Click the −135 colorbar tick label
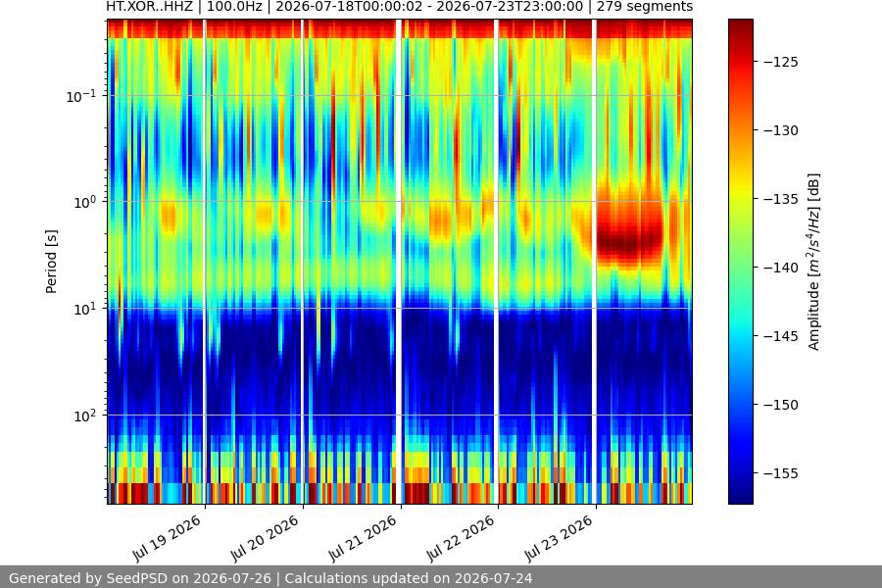 [x=781, y=199]
